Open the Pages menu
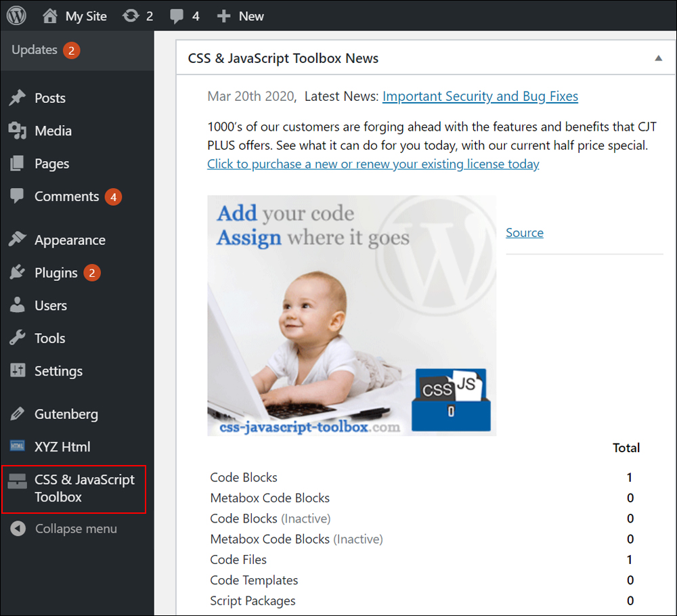 (x=52, y=164)
